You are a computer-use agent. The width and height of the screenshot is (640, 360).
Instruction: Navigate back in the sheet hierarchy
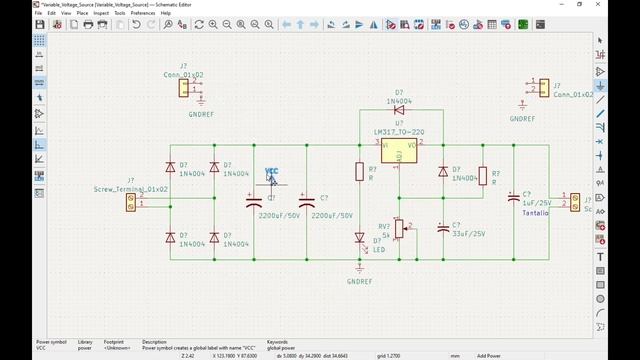(287, 24)
